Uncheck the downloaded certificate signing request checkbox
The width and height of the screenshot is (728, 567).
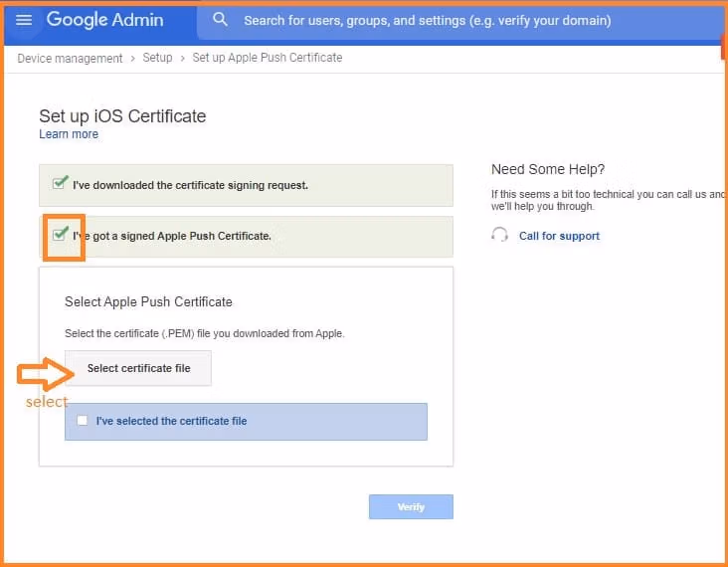(x=60, y=184)
